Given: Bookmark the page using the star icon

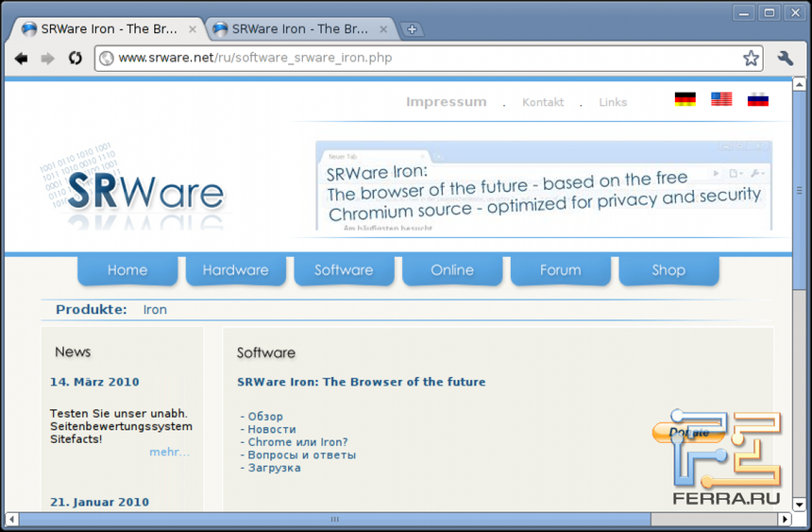Looking at the screenshot, I should pyautogui.click(x=751, y=58).
